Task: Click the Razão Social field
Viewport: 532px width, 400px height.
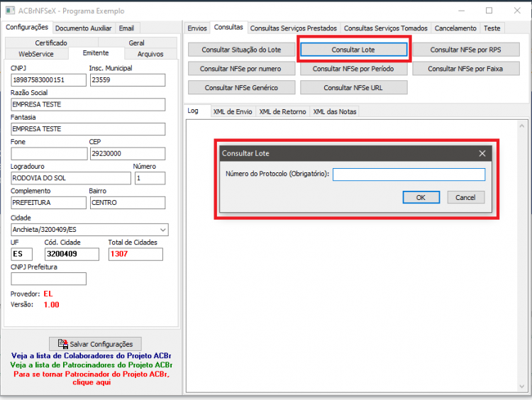Action: [x=88, y=104]
